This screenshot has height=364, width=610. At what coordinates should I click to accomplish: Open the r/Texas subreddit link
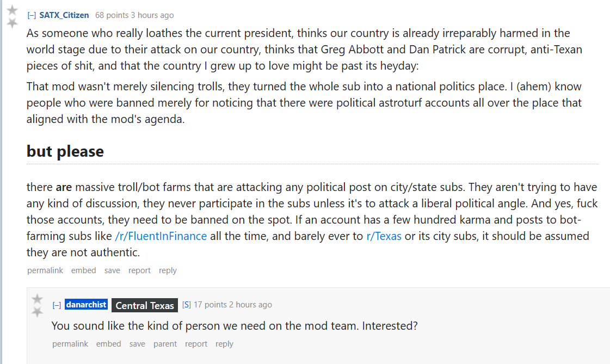(x=384, y=236)
